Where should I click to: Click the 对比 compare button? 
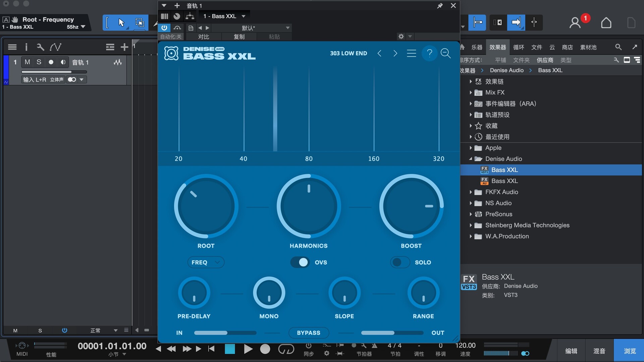click(x=204, y=37)
